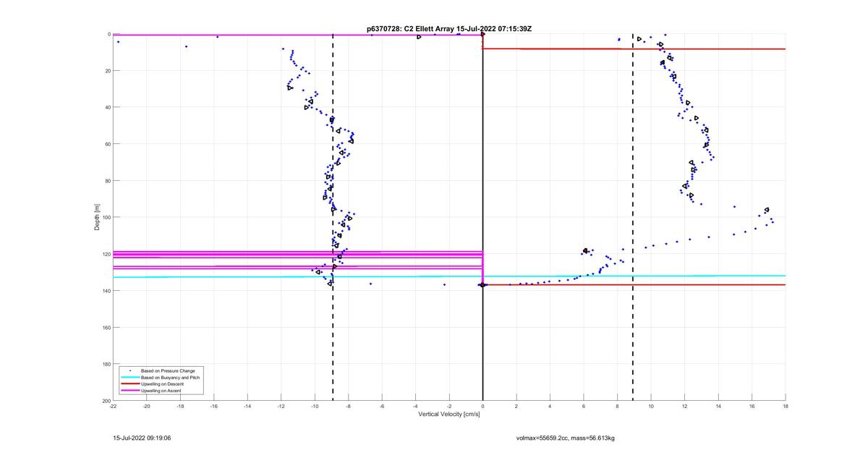The height and width of the screenshot is (450, 868).
Task: Select the 'Depth [m]' y-axis label
Action: pyautogui.click(x=97, y=217)
